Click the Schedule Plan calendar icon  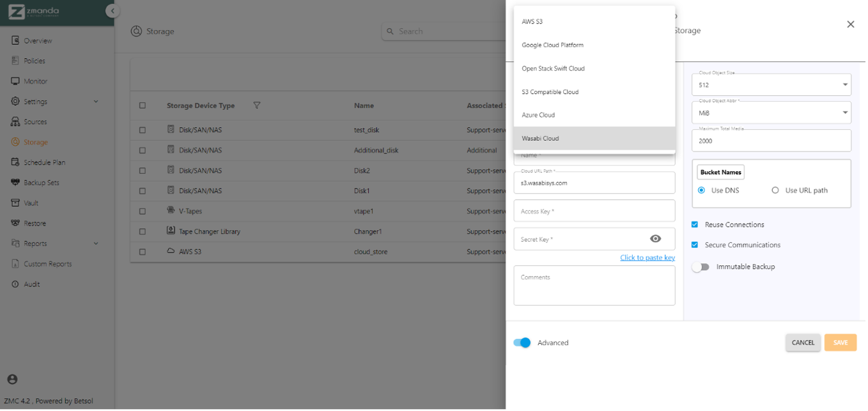(15, 162)
